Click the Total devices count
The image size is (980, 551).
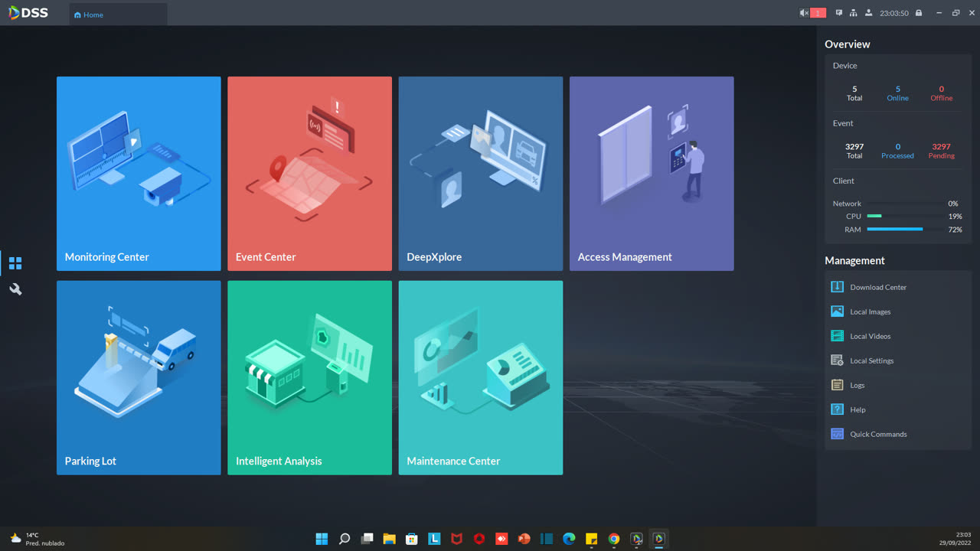tap(854, 93)
